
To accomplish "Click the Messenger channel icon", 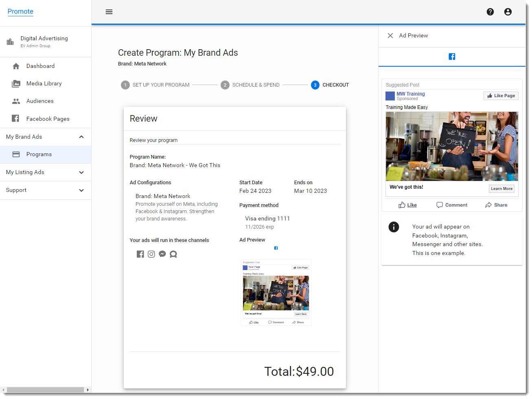I will click(162, 254).
